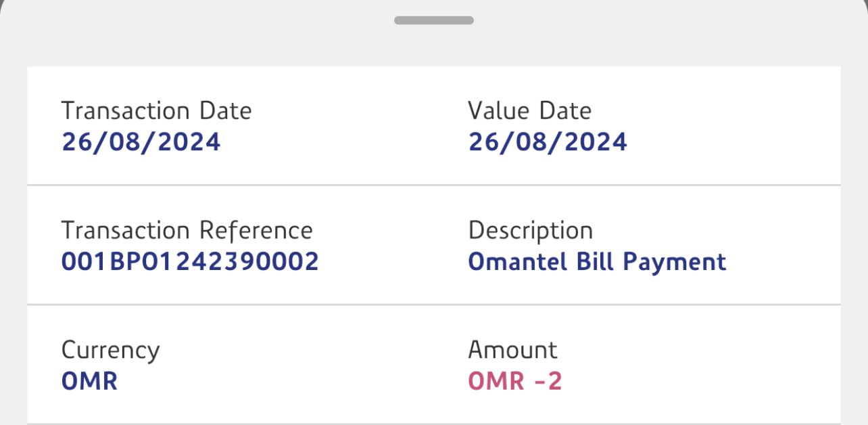Image resolution: width=868 pixels, height=425 pixels.
Task: Click the Amount label
Action: tap(512, 350)
